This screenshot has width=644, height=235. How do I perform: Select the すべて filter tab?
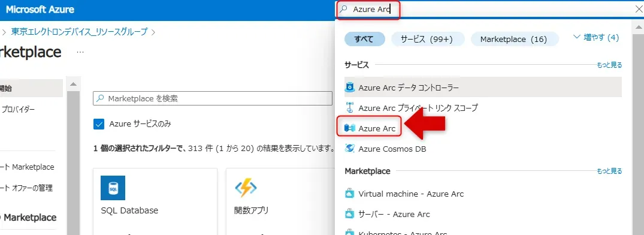point(364,39)
